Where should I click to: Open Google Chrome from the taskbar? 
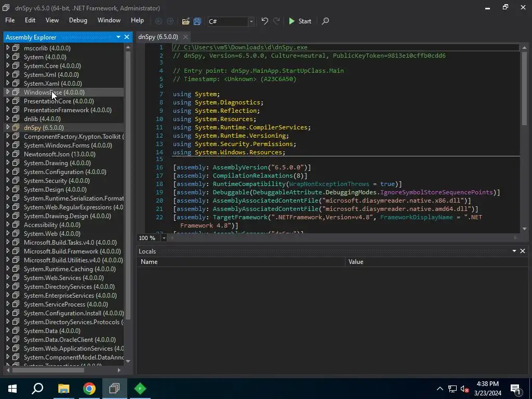point(89,389)
